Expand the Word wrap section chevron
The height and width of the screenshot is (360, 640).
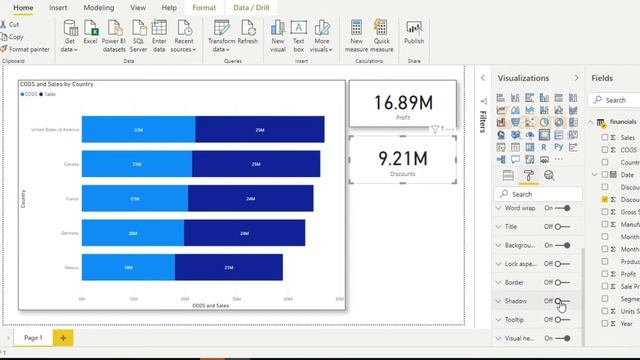point(498,208)
